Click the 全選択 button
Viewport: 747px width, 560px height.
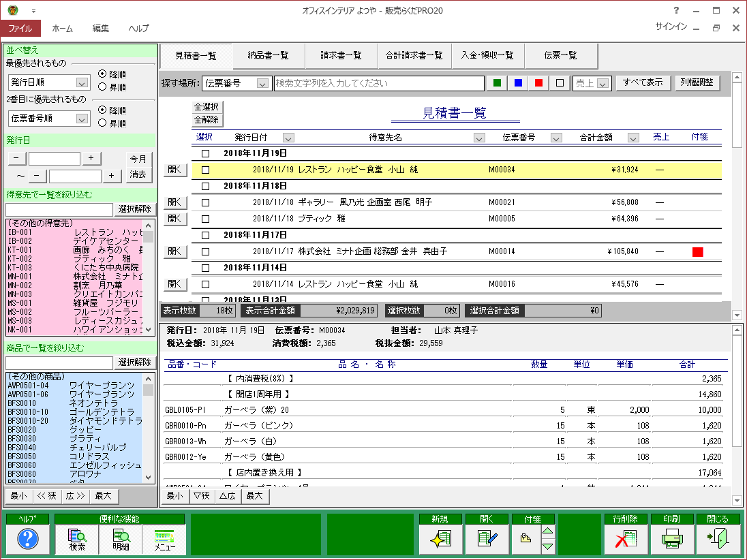207,107
